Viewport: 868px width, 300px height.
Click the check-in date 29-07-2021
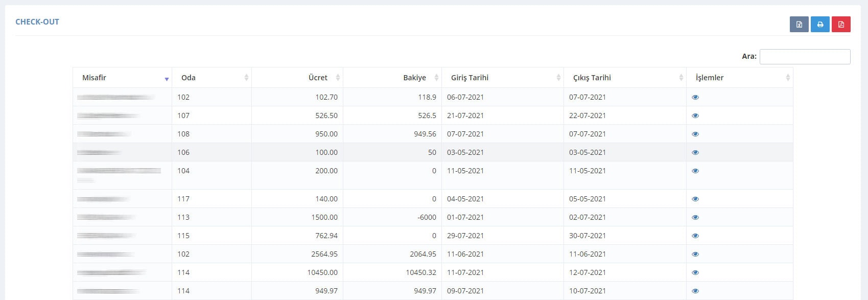point(465,236)
